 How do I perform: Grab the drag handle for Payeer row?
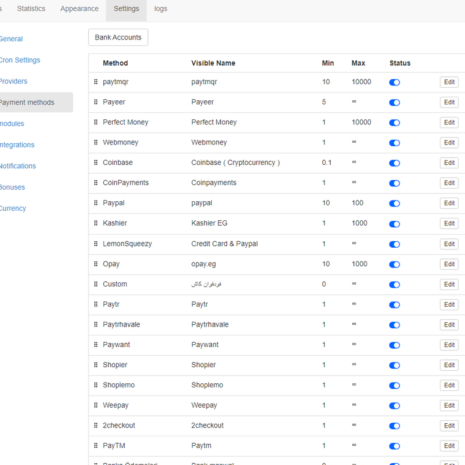click(96, 102)
